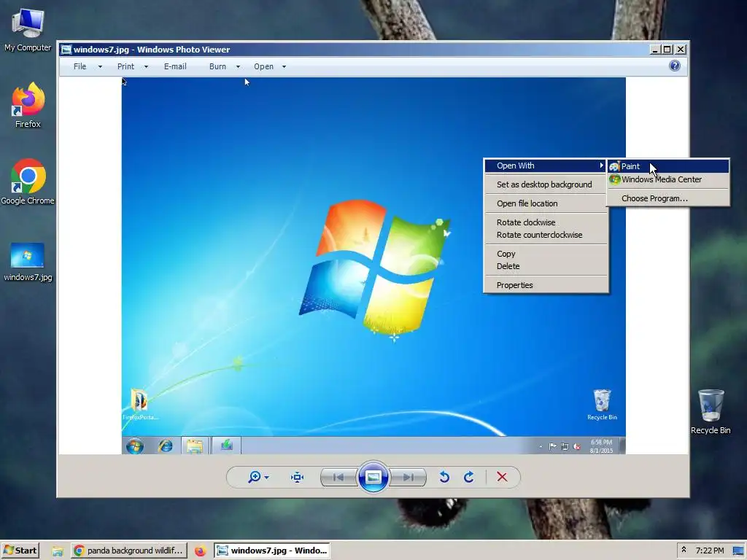Go to the previous image
Screen dimensions: 747x560
[338, 477]
